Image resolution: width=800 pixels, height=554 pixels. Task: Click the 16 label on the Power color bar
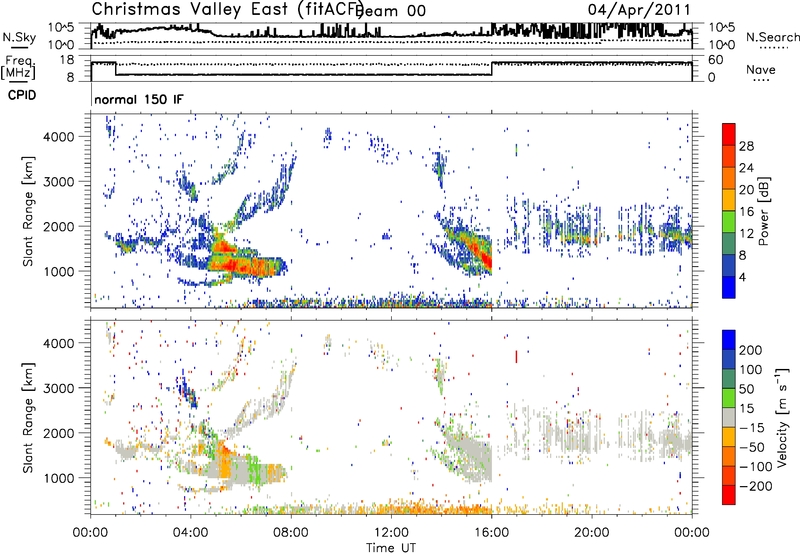pos(746,212)
